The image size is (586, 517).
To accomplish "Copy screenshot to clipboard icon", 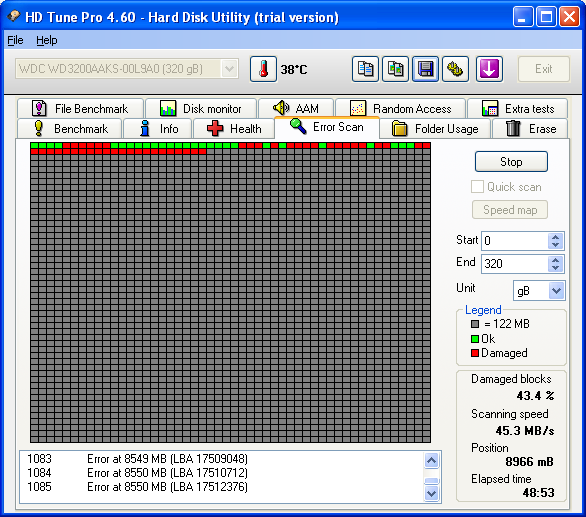I will [x=395, y=69].
